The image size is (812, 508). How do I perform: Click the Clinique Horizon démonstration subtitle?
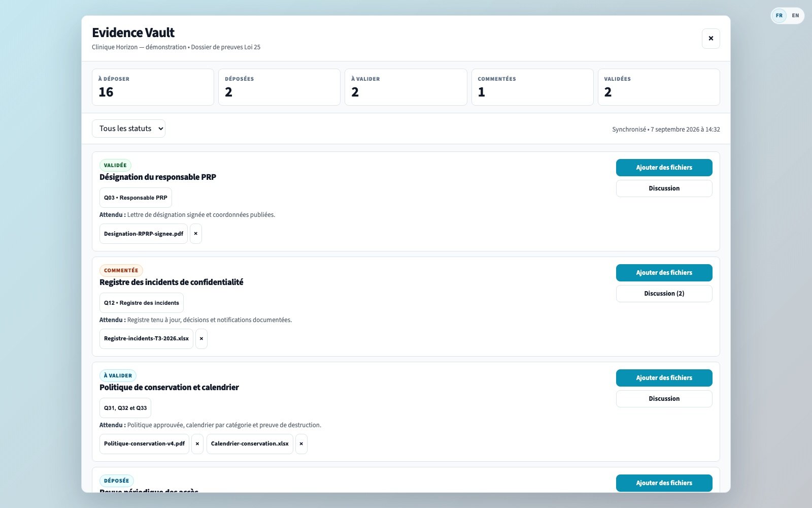[x=176, y=47]
